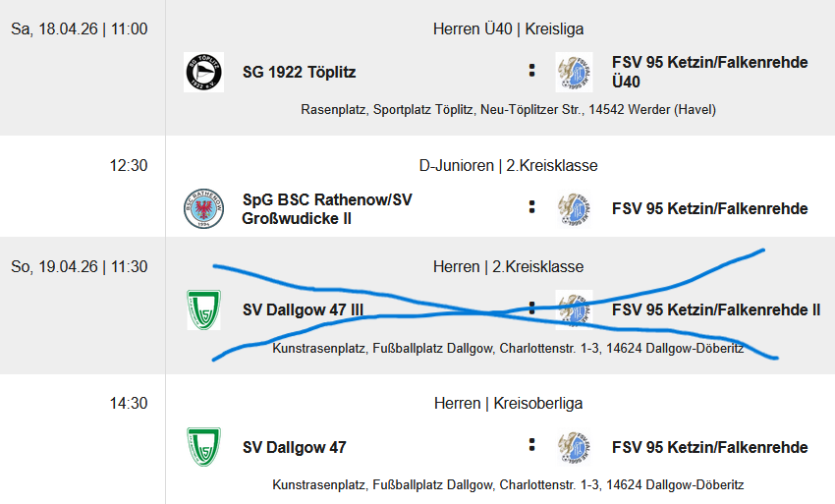835x504 pixels.
Task: Select SpG BSC Rathenow/SV Großwudicke II
Action: click(x=327, y=208)
